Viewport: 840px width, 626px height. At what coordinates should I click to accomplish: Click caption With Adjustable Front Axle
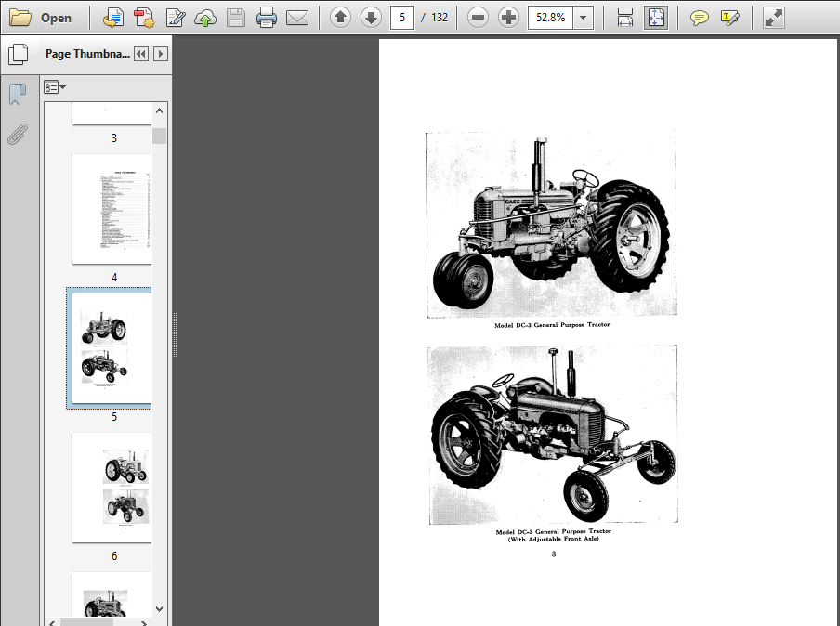pyautogui.click(x=554, y=540)
